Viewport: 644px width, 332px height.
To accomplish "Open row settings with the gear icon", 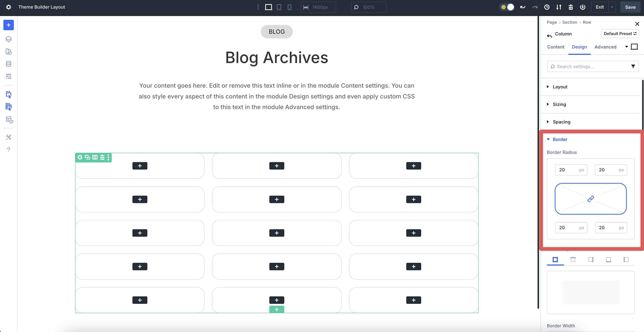I will coord(80,157).
